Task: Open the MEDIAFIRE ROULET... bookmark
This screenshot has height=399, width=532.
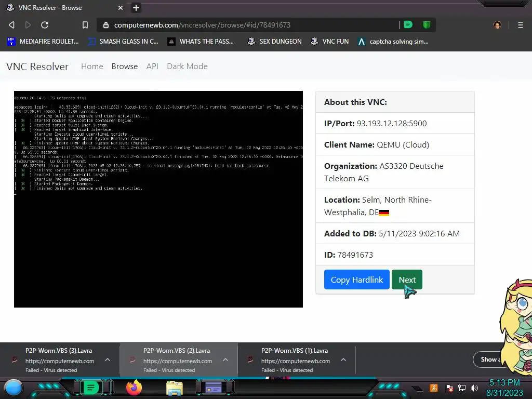Action: coord(43,42)
